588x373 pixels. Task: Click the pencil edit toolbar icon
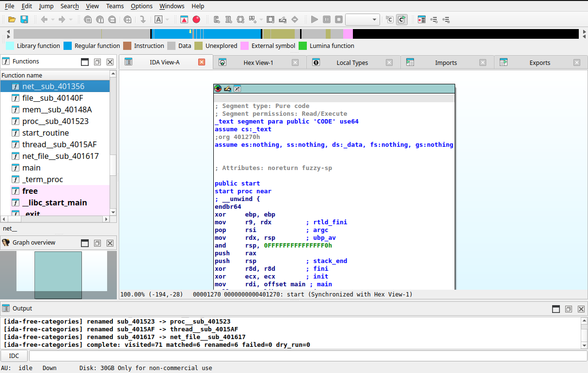click(x=283, y=19)
